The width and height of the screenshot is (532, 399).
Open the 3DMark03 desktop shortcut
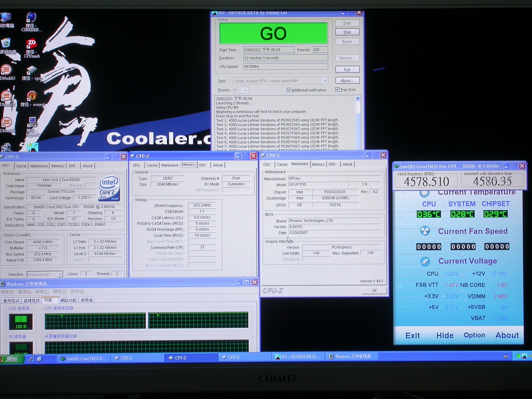(6, 70)
